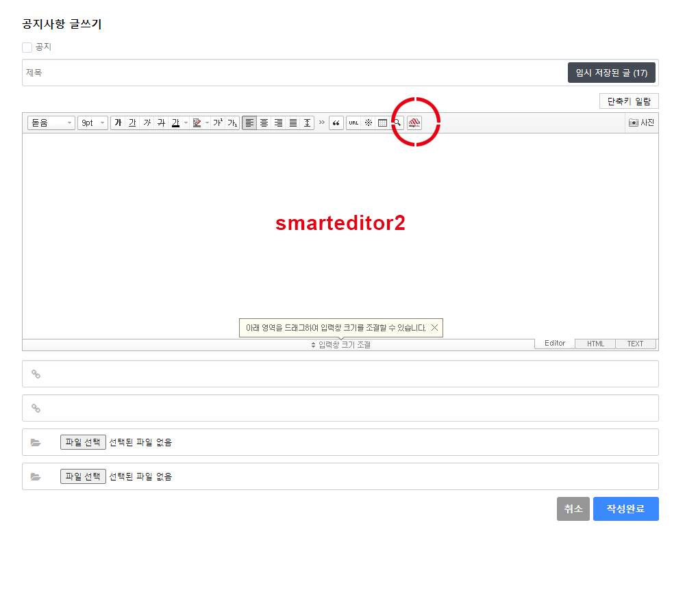The height and width of the screenshot is (616, 685).
Task: Expand the font color dropdown arrow
Action: 186,123
